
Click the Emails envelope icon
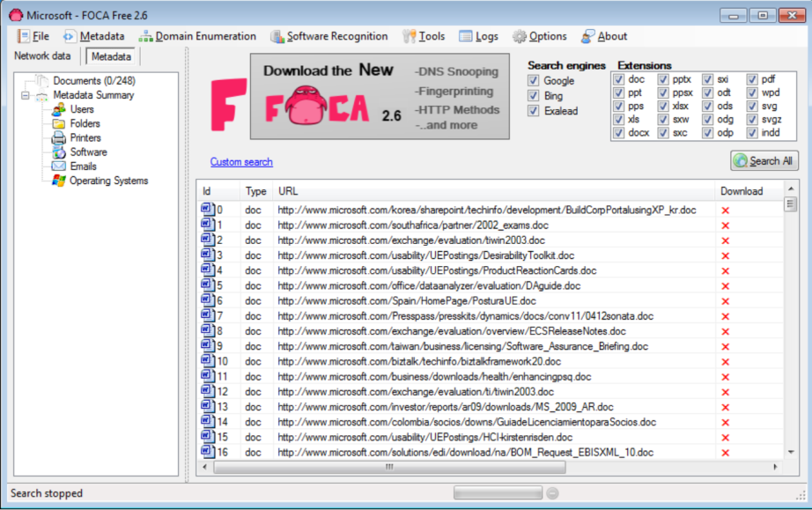coord(58,166)
